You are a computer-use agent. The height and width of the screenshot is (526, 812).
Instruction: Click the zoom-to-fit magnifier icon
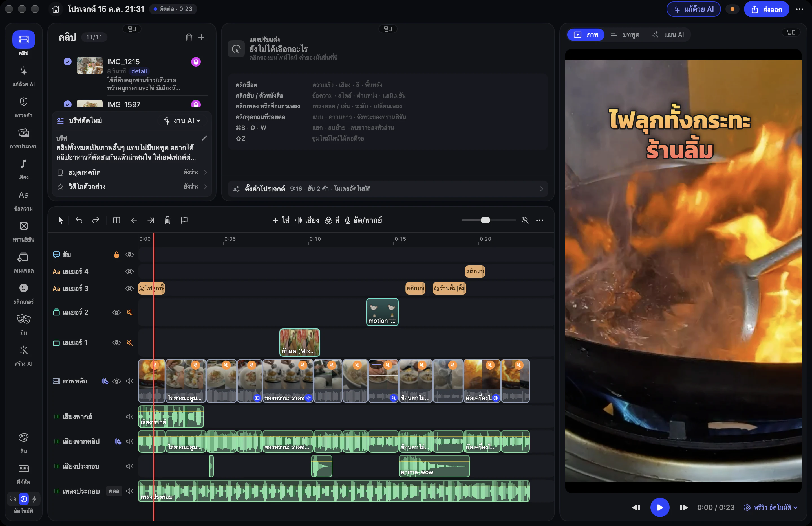[525, 220]
